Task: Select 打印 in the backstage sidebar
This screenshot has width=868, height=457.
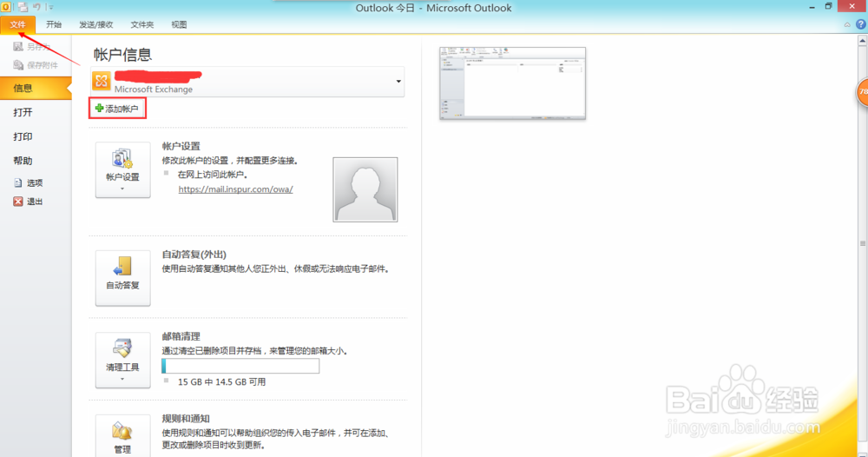Action: click(23, 136)
